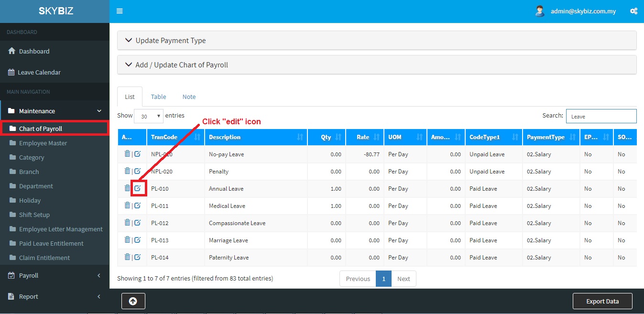Screen dimensions: 644x314
Task: Delete the Paternity Leave entry
Action: [x=127, y=257]
